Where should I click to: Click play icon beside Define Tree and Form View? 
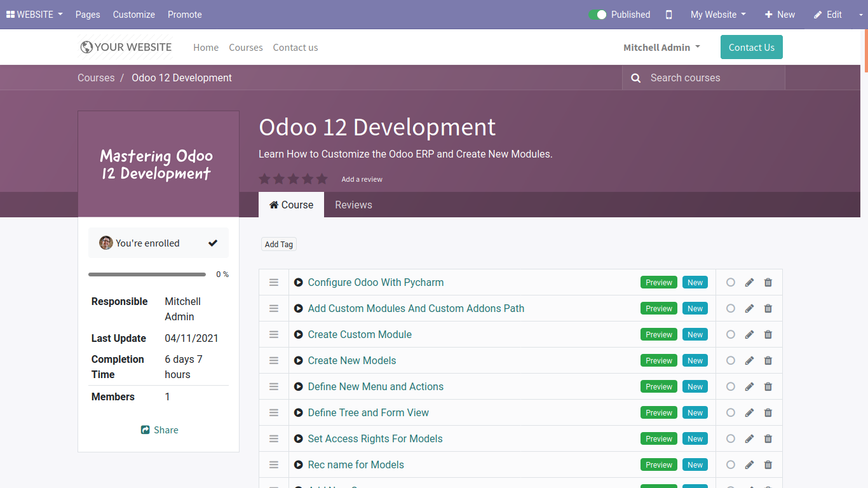(299, 413)
